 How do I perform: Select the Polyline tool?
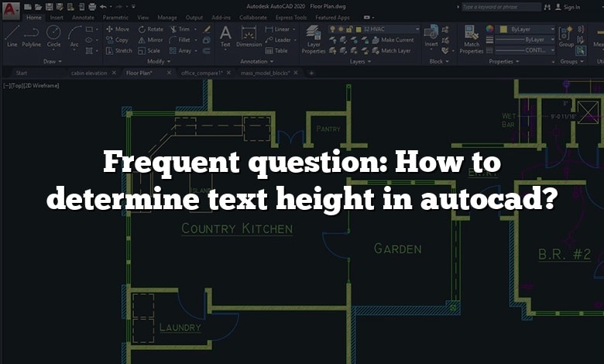pos(32,36)
